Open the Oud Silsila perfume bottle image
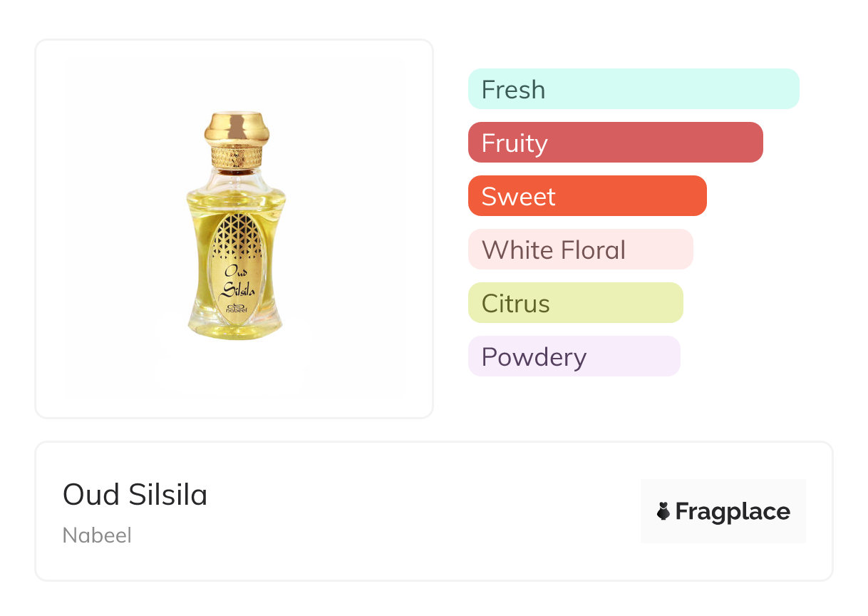This screenshot has width=868, height=616. [x=235, y=227]
